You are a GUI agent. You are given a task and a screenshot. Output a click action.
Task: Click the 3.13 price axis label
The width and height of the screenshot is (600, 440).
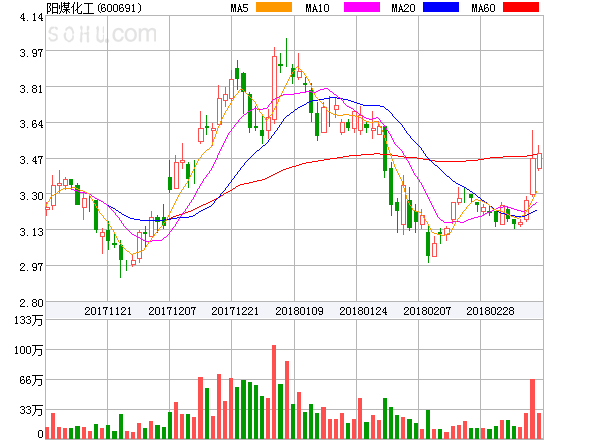[31, 232]
